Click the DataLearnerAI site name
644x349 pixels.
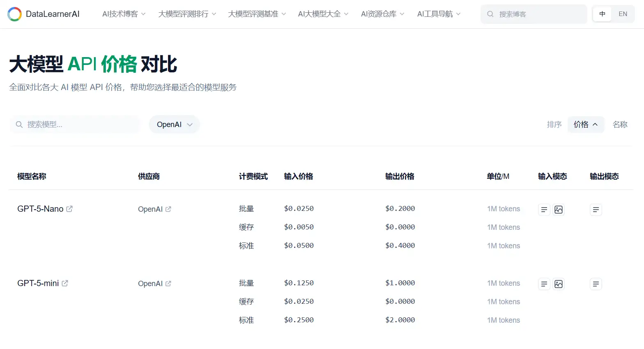(53, 14)
